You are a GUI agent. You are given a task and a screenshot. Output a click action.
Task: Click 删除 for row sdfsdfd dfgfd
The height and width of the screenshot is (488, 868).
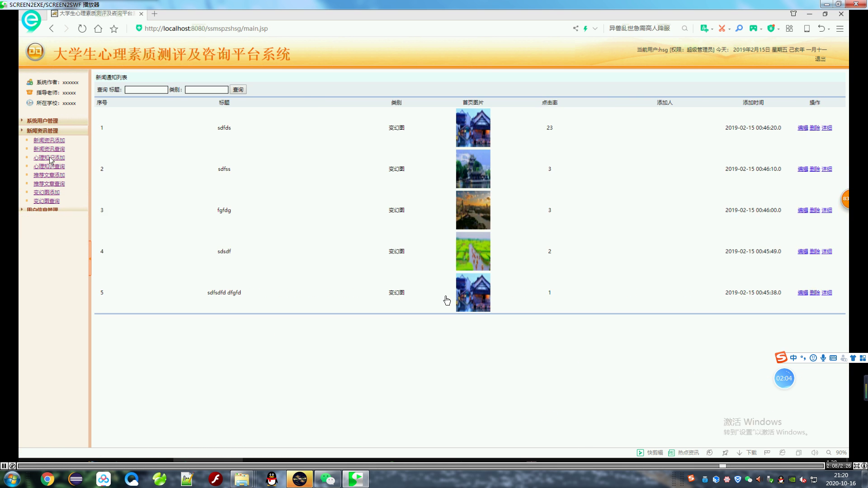[815, 292]
